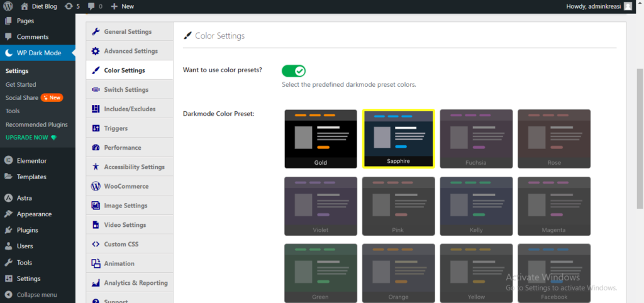Open the Recommended Plugins link
Image resolution: width=644 pixels, height=303 pixels.
click(36, 124)
